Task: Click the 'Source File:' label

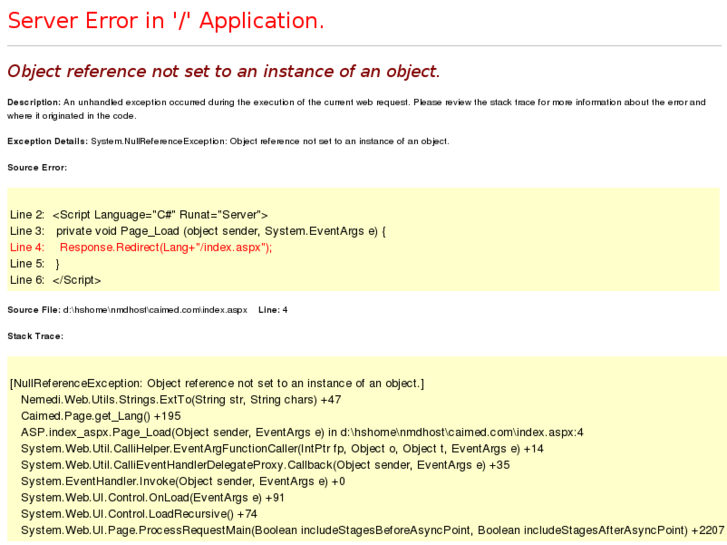Action: [34, 310]
